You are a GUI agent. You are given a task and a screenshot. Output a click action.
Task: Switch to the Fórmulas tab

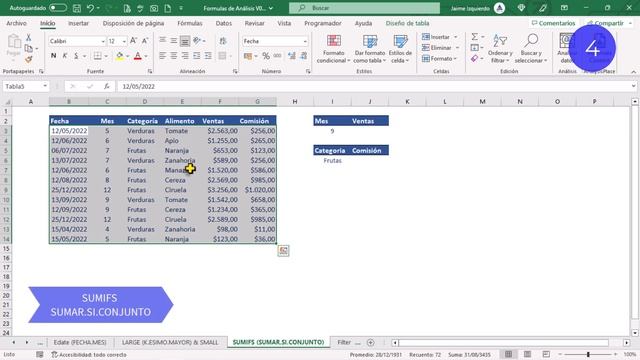point(190,23)
